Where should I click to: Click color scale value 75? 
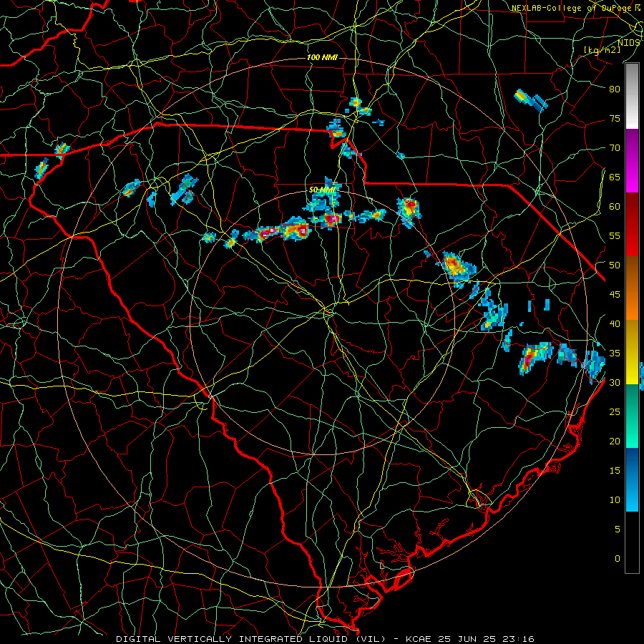pos(615,118)
